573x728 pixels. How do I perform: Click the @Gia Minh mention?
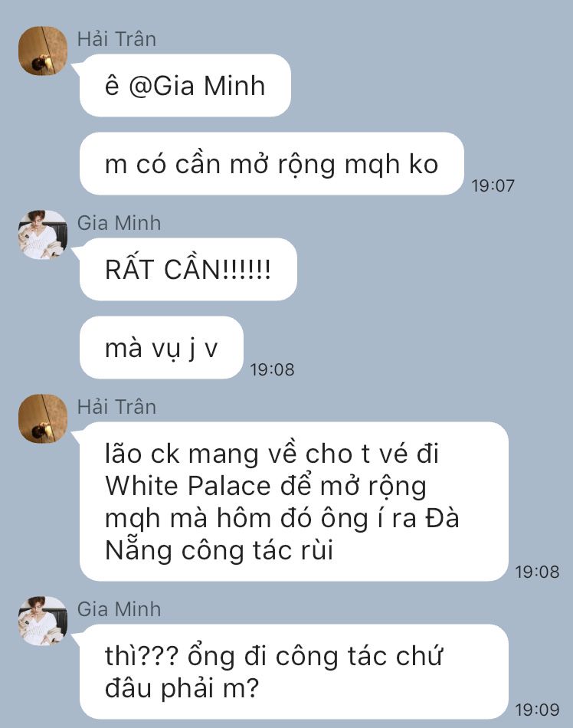click(197, 87)
